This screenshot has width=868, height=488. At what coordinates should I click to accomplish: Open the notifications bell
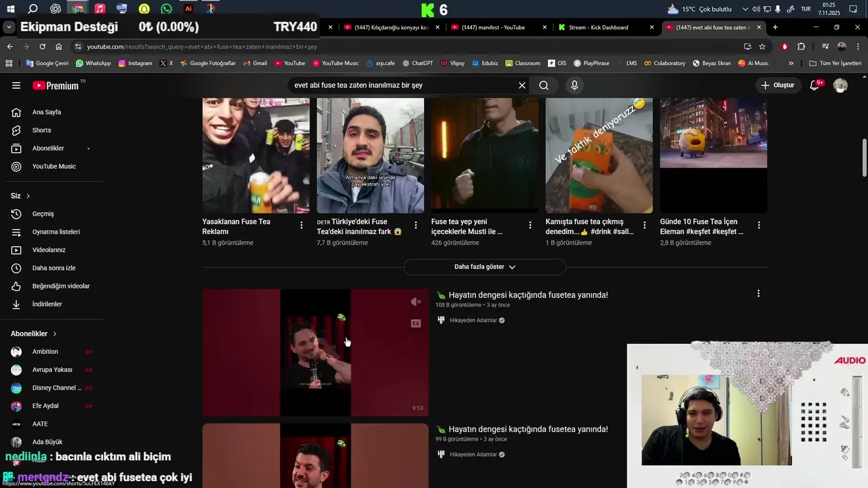point(816,85)
